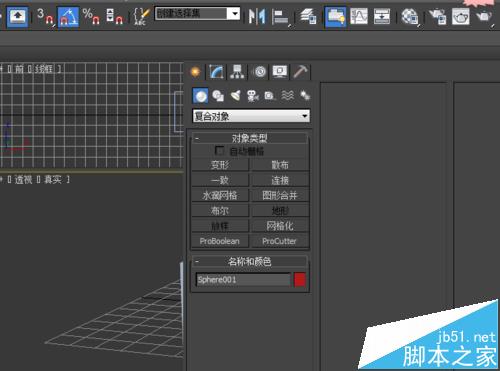Select the Cameras category icon

[253, 96]
